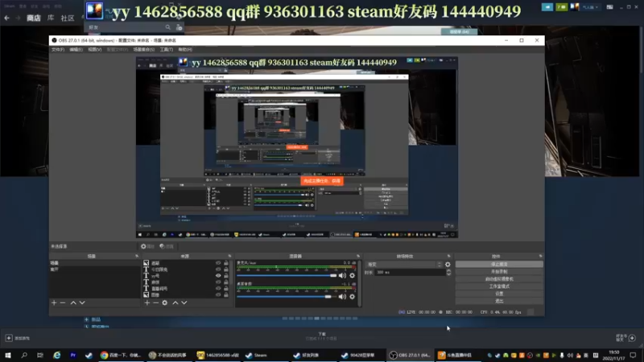Switch to Steam 商店 tab

[34, 18]
